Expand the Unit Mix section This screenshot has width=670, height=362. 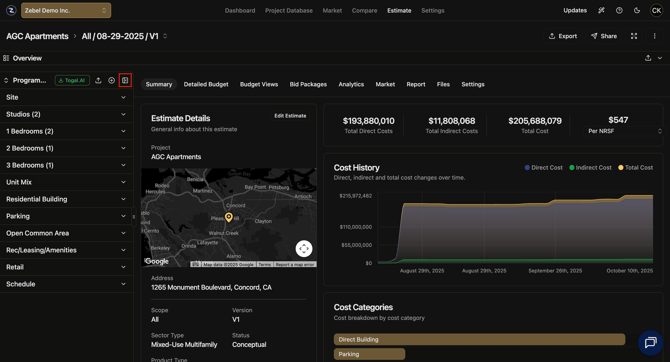coord(66,182)
